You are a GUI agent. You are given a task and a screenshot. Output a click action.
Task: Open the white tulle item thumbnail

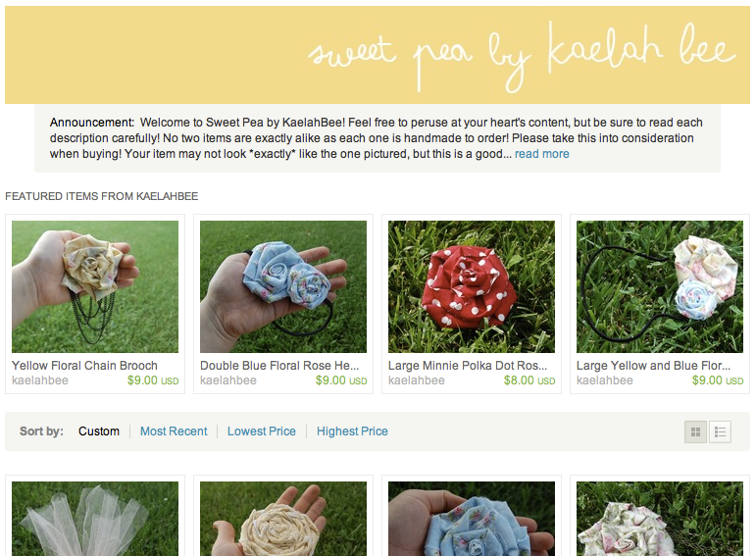(x=95, y=519)
